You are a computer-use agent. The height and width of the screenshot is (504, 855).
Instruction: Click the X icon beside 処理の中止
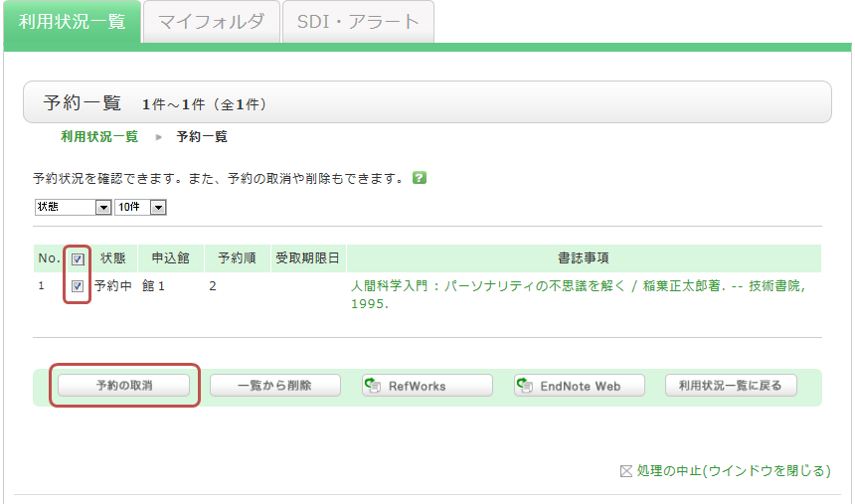tap(626, 471)
